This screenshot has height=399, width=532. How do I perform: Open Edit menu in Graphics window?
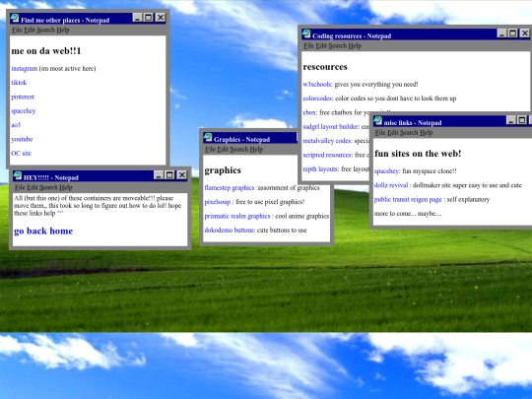(223, 149)
